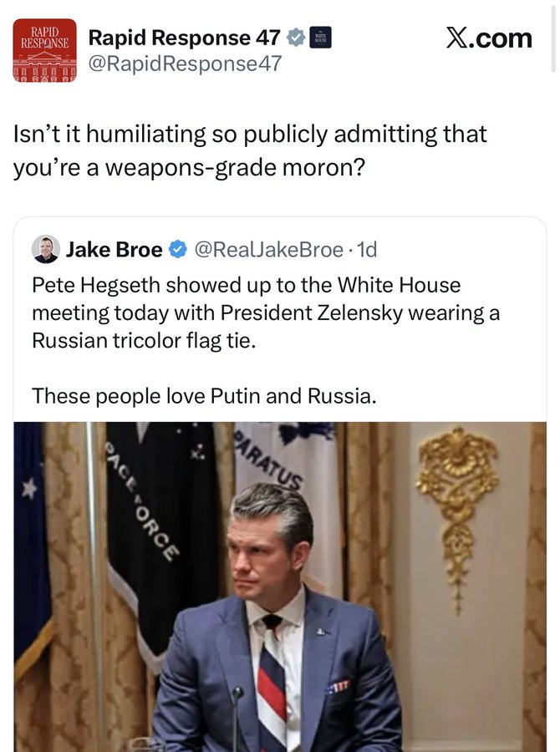This screenshot has height=752, width=560.
Task: Open the Rapid Response 47 display name
Action: point(184,38)
